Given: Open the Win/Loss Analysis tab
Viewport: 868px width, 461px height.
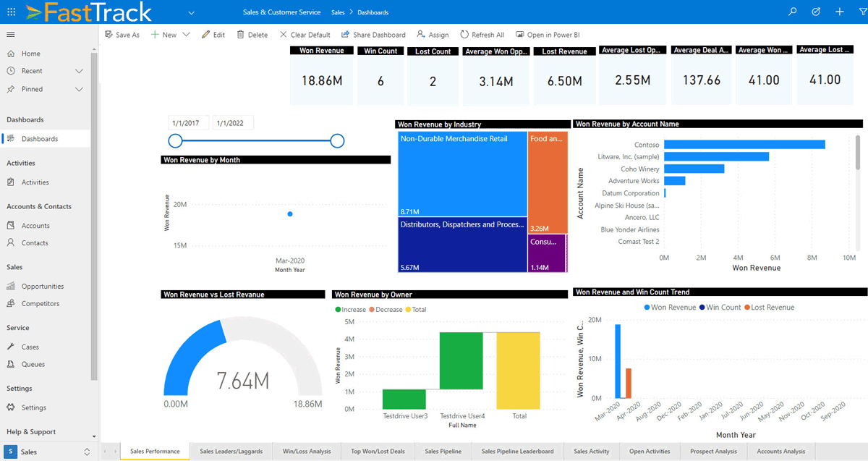Looking at the screenshot, I should [x=307, y=452].
